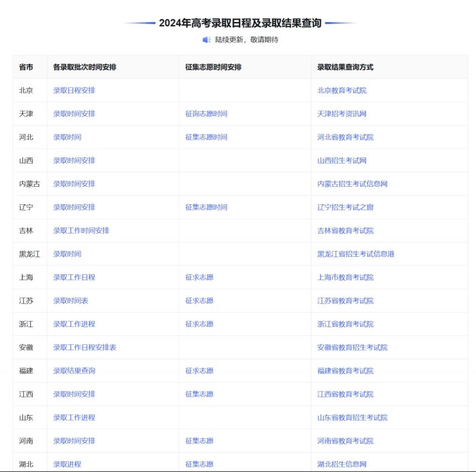Open Henan 录取时间安排 link

point(74,441)
